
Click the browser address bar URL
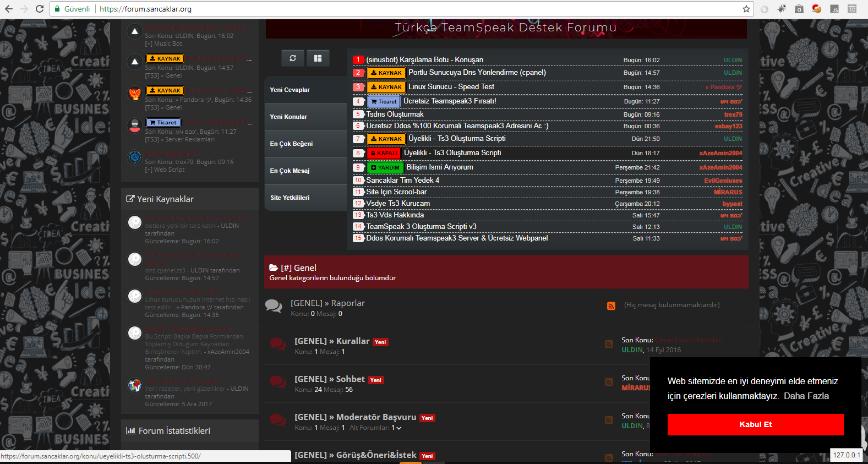point(145,9)
